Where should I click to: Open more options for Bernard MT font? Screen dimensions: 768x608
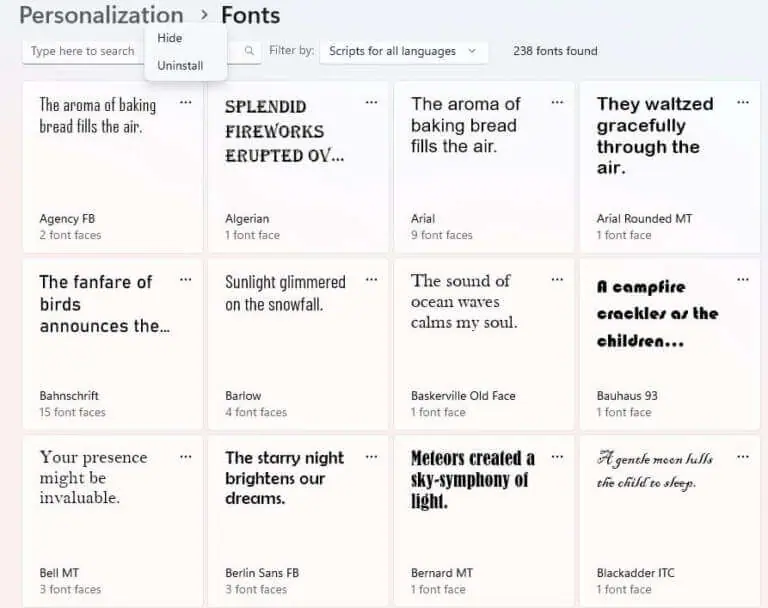point(557,457)
